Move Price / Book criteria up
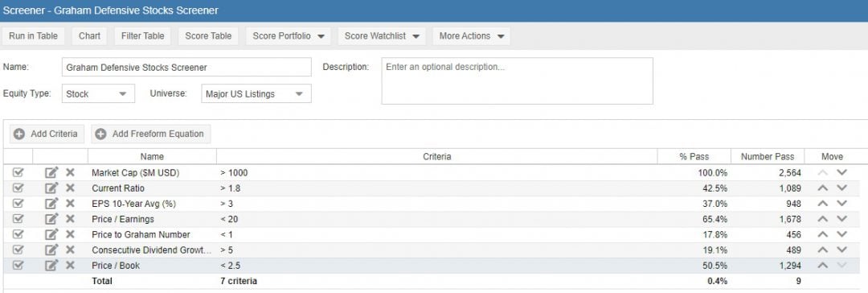Screen dimensions: 868x293 [x=823, y=266]
